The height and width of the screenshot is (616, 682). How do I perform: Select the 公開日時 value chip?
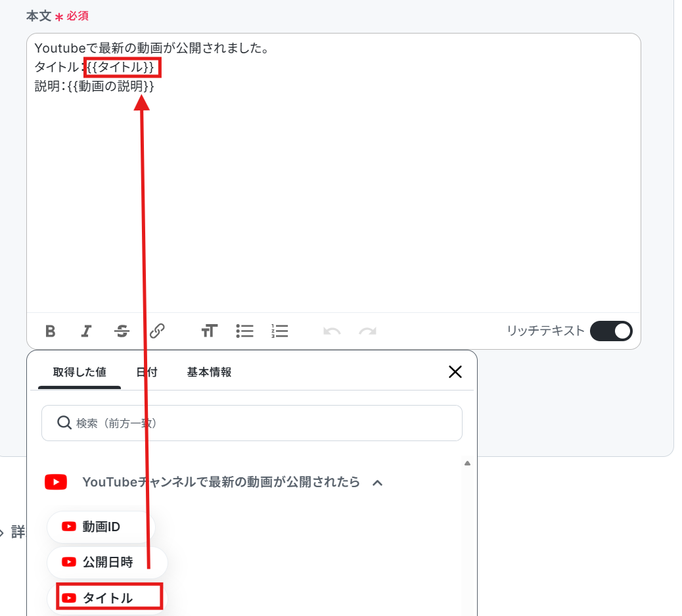click(108, 563)
